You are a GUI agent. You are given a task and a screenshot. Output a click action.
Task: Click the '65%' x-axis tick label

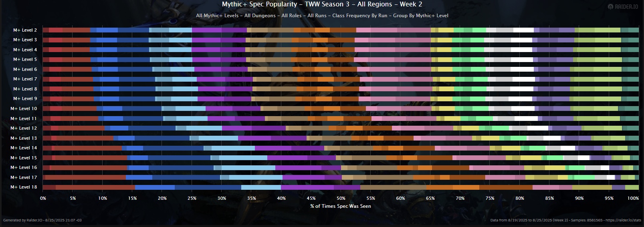[x=430, y=198]
